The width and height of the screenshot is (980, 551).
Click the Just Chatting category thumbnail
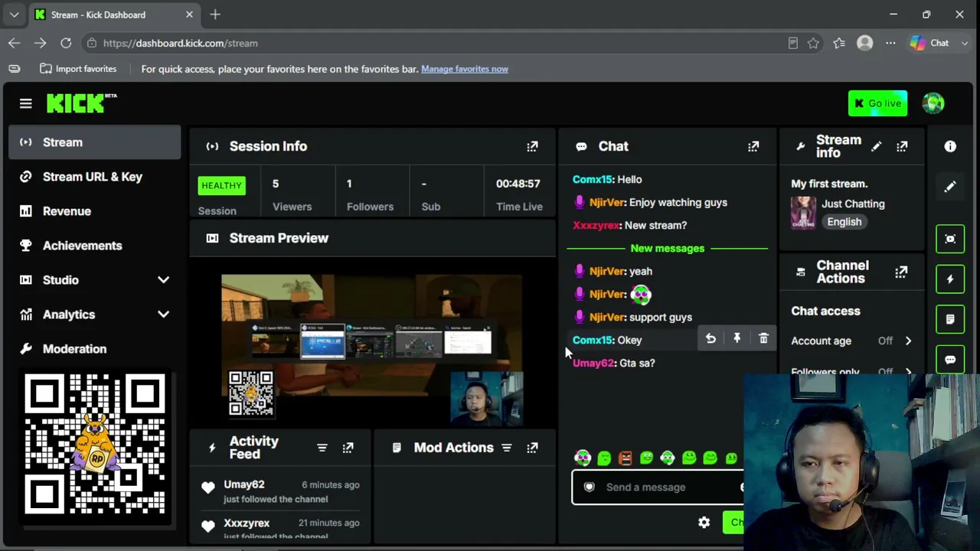click(803, 213)
